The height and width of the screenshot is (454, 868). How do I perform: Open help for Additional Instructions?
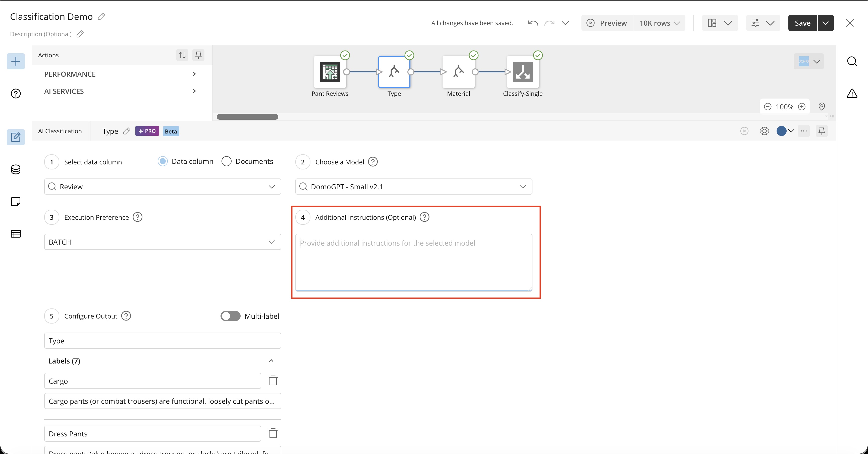coord(424,217)
